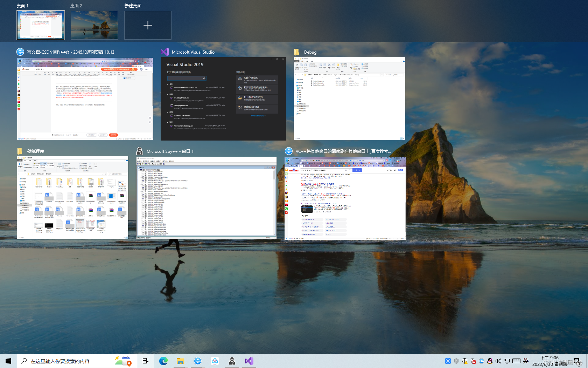588x368 pixels.
Task: Click the taskbar search box
Action: pos(77,361)
